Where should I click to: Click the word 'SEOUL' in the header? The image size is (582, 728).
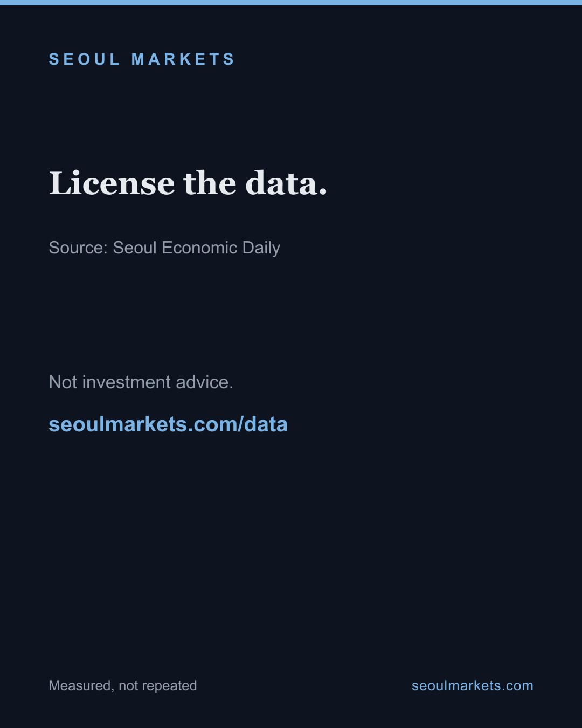(85, 59)
